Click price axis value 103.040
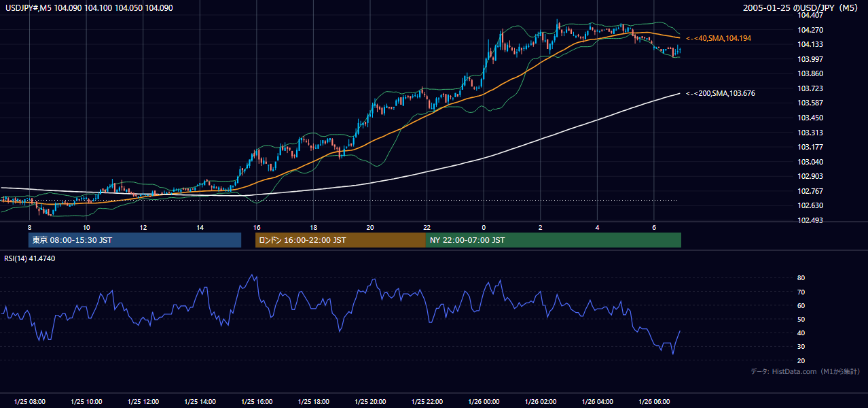Image resolution: width=868 pixels, height=408 pixels. (x=810, y=162)
